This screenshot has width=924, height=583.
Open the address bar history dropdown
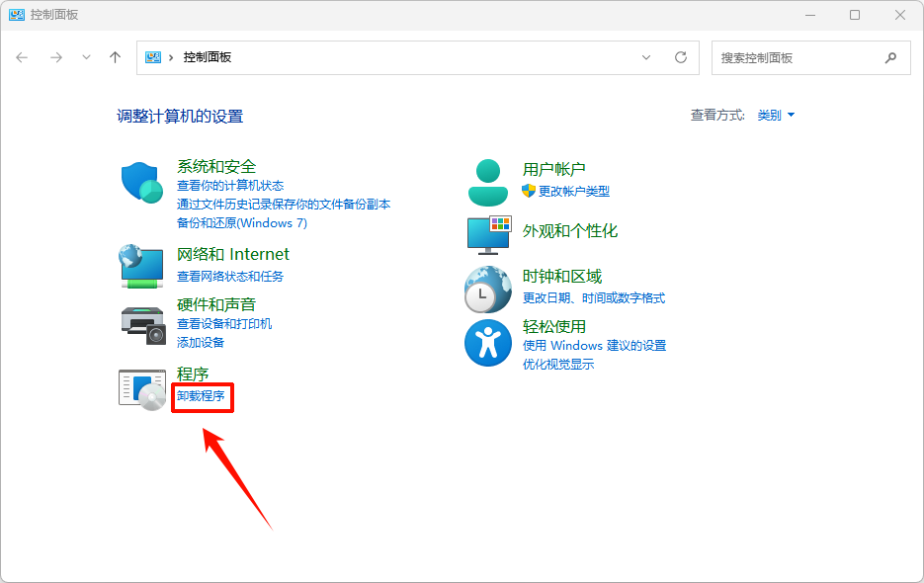coord(646,57)
